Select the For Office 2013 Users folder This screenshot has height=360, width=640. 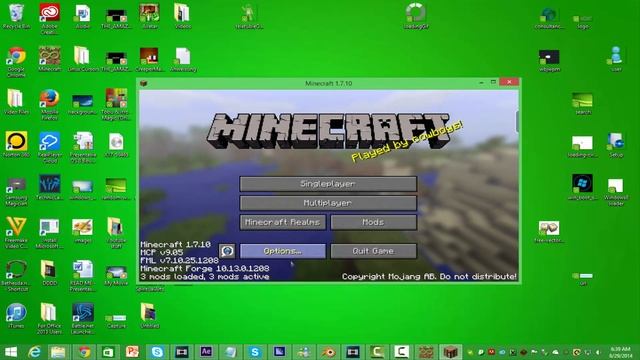pos(49,319)
